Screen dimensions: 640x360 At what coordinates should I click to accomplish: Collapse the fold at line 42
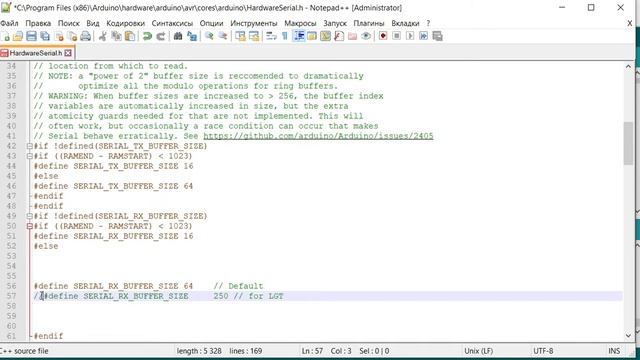(29, 146)
